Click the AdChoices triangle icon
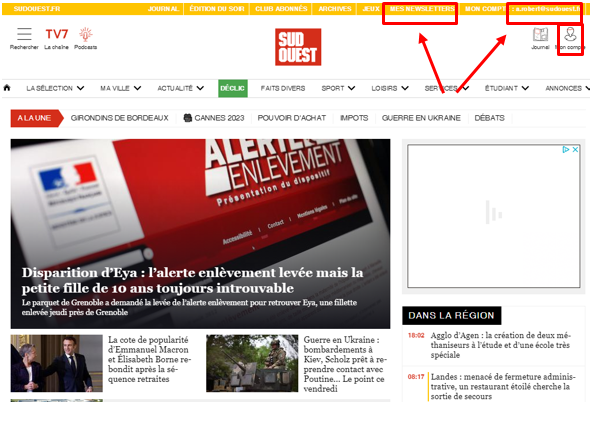The image size is (596, 426). [x=566, y=149]
